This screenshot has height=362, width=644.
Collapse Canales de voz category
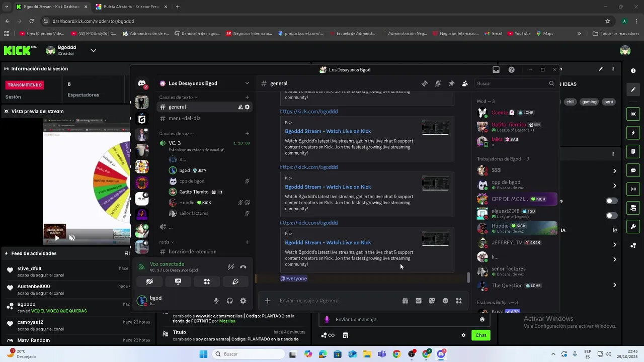coord(177,133)
